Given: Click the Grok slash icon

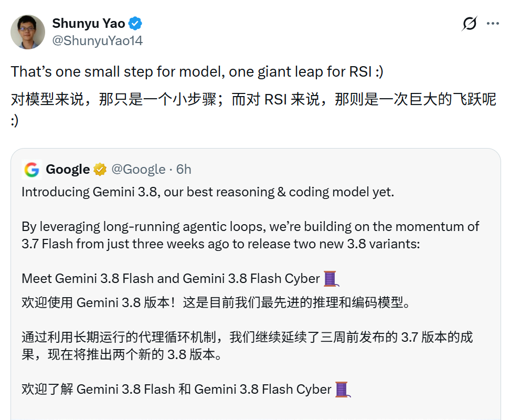Looking at the screenshot, I should (x=470, y=24).
